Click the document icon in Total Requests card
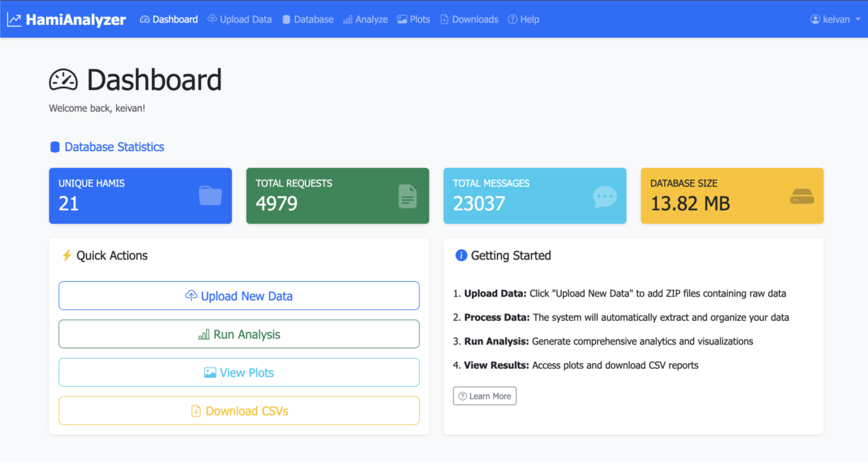Viewport: 868px width, 462px height. coord(408,196)
